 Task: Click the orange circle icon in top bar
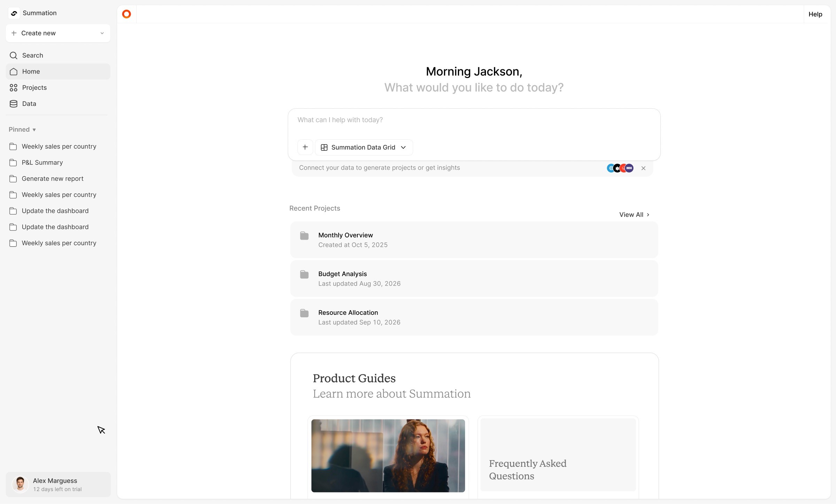(126, 14)
